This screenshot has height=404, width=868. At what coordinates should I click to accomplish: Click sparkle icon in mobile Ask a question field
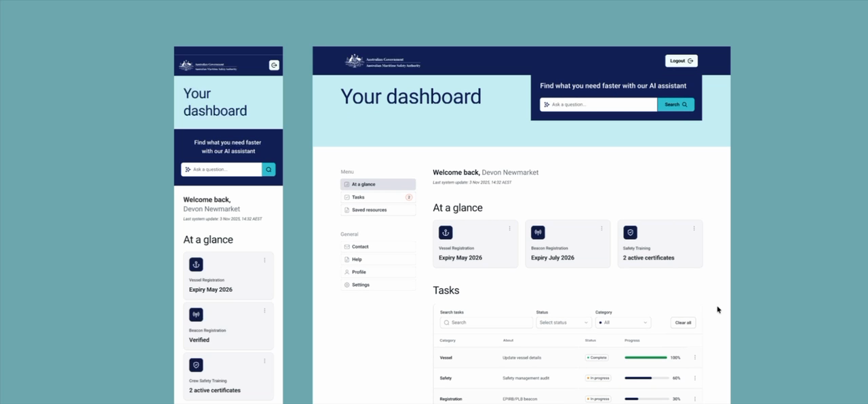coord(188,169)
